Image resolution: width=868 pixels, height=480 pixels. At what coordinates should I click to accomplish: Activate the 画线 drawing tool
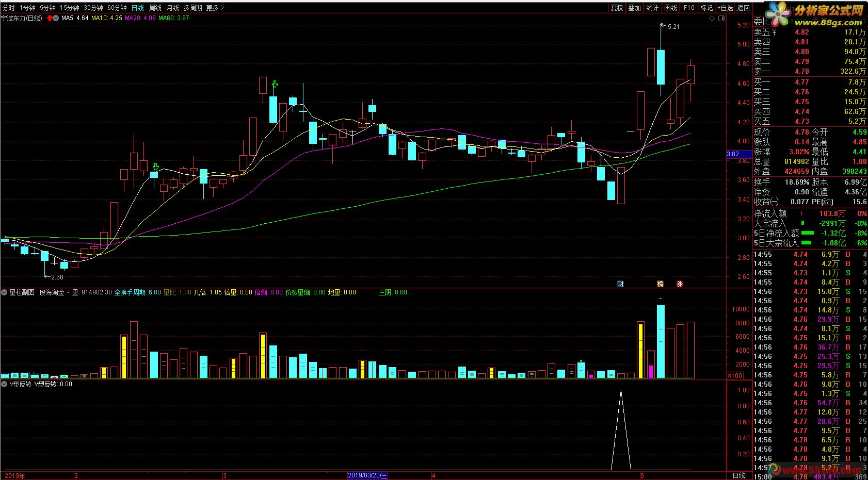tap(670, 8)
